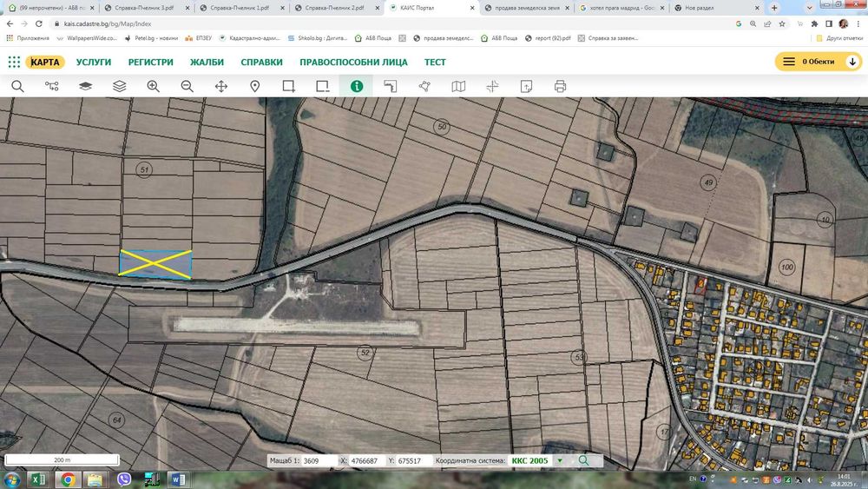Open the СПРАВКИ link

[261, 62]
